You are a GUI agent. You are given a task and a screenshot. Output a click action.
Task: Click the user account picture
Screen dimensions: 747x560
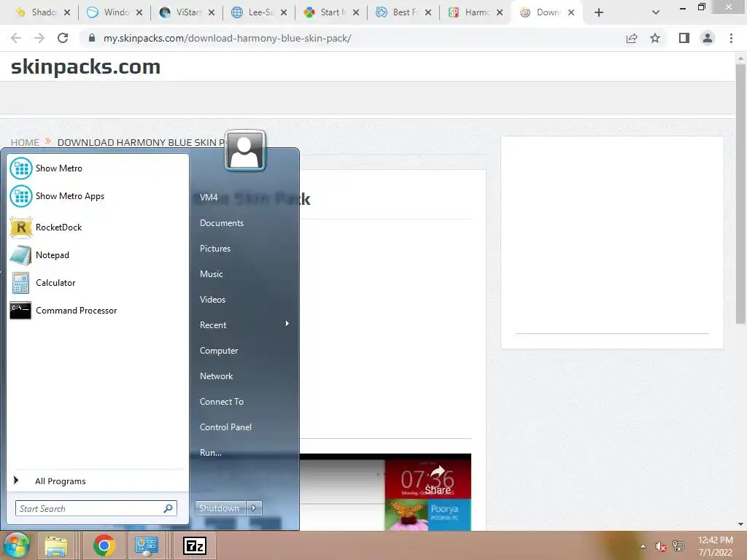click(x=245, y=150)
